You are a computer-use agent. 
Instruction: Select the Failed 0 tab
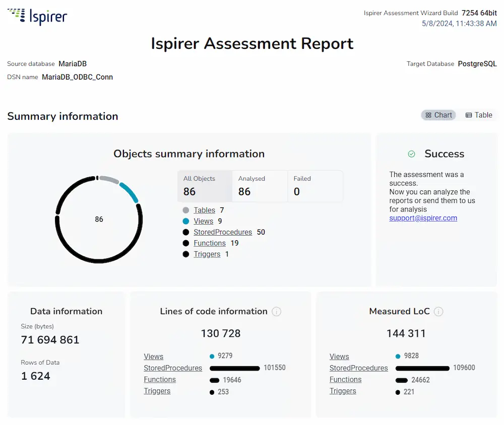tap(315, 186)
